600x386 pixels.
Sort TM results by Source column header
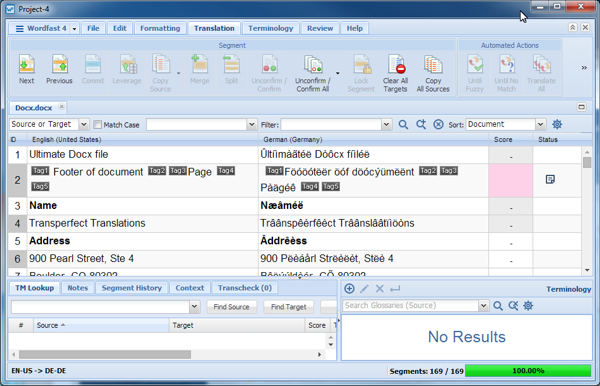(x=101, y=325)
